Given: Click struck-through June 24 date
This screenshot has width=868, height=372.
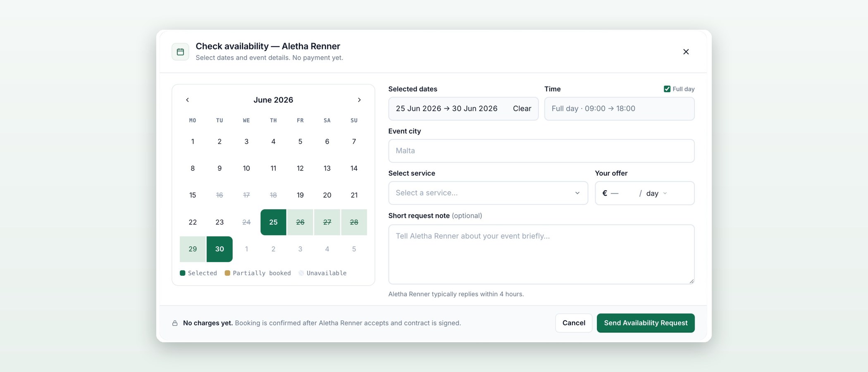Looking at the screenshot, I should click(x=246, y=222).
